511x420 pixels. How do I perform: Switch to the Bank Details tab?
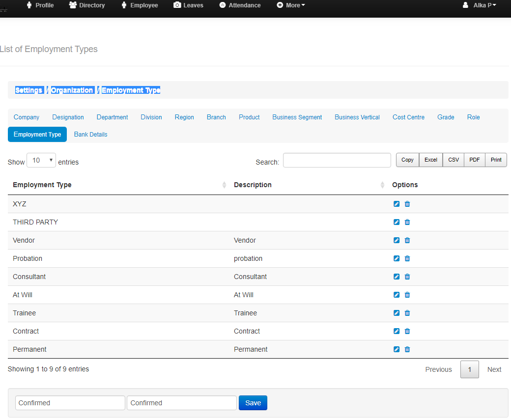tap(90, 135)
